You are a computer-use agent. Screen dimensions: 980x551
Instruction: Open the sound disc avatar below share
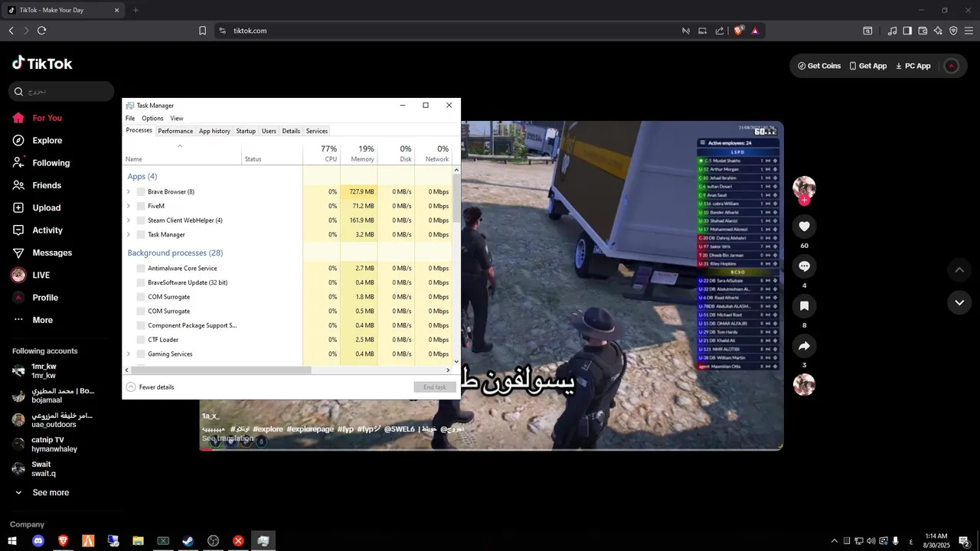pos(804,385)
